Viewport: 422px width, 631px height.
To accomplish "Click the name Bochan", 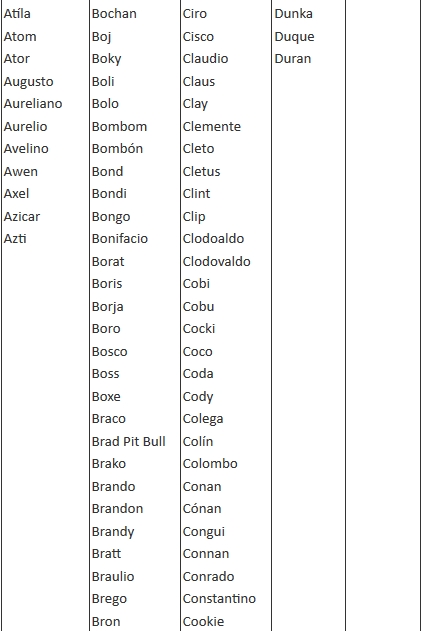I will point(114,14).
